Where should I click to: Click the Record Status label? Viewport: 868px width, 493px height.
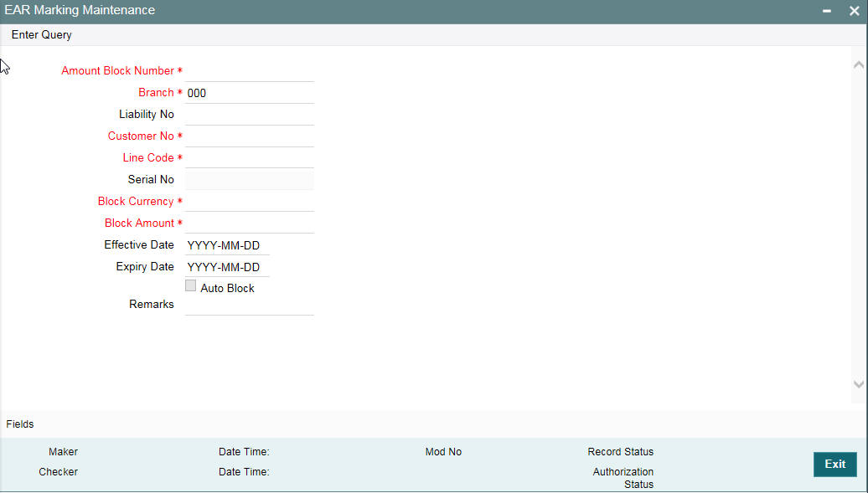pyautogui.click(x=621, y=452)
